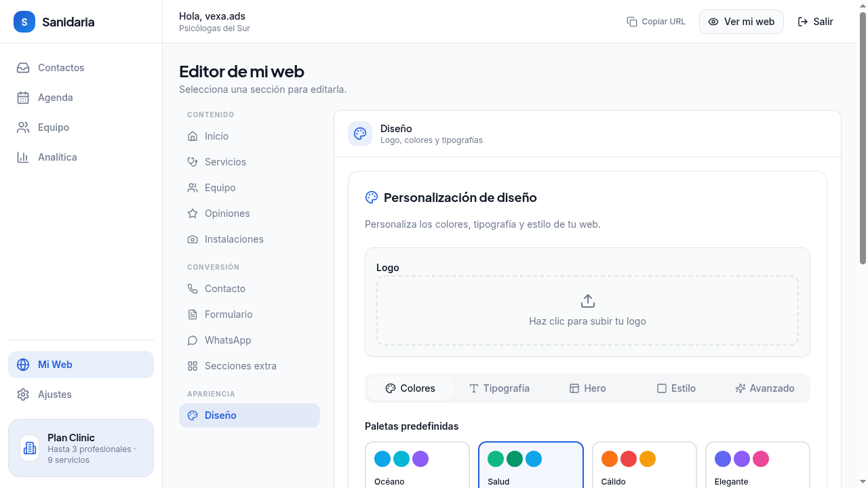Open the Opiniones section editor
The width and height of the screenshot is (868, 488).
tap(250, 213)
